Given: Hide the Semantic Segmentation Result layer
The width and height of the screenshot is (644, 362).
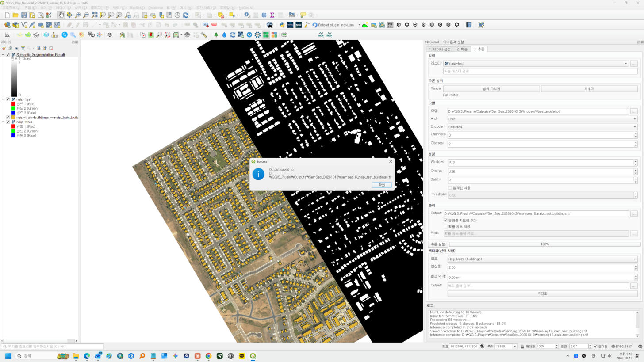Looking at the screenshot, I should click(x=8, y=55).
